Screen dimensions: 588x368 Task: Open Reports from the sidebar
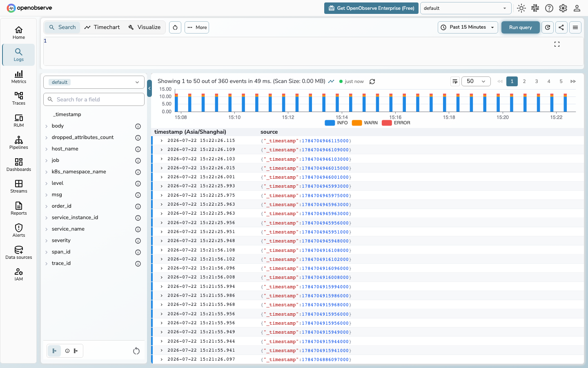[x=19, y=209]
